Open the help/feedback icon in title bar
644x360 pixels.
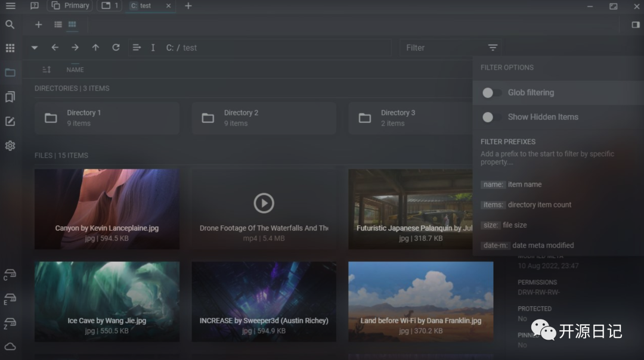point(35,6)
